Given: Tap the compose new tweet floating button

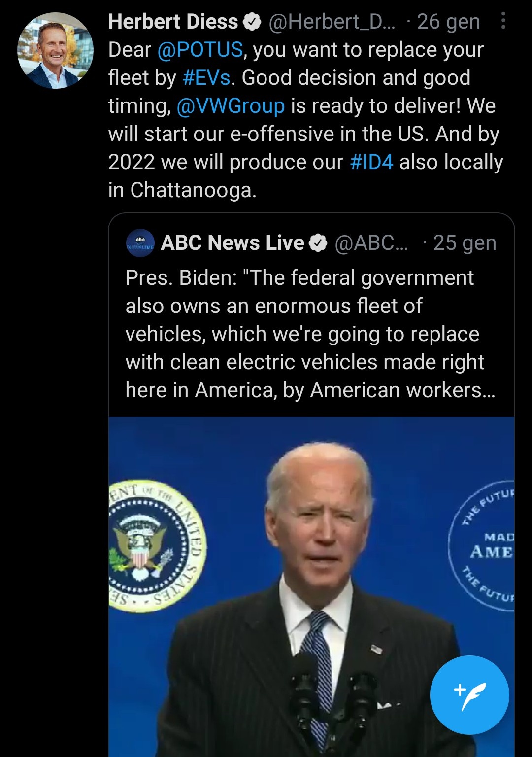Looking at the screenshot, I should pyautogui.click(x=469, y=695).
